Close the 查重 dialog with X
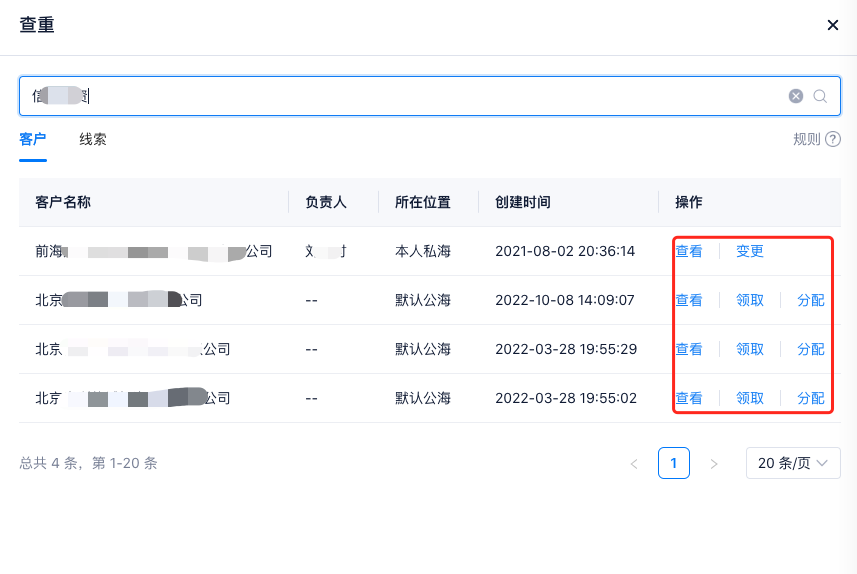This screenshot has width=857, height=574. pyautogui.click(x=832, y=25)
